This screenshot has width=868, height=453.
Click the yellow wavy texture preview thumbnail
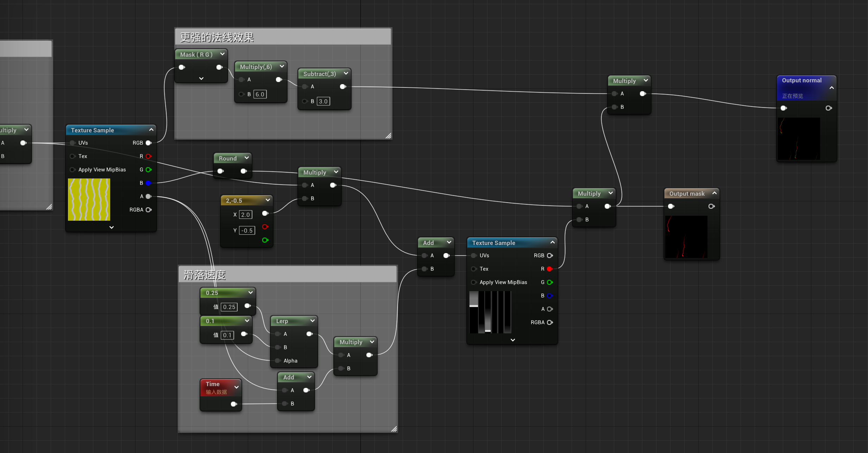(89, 200)
